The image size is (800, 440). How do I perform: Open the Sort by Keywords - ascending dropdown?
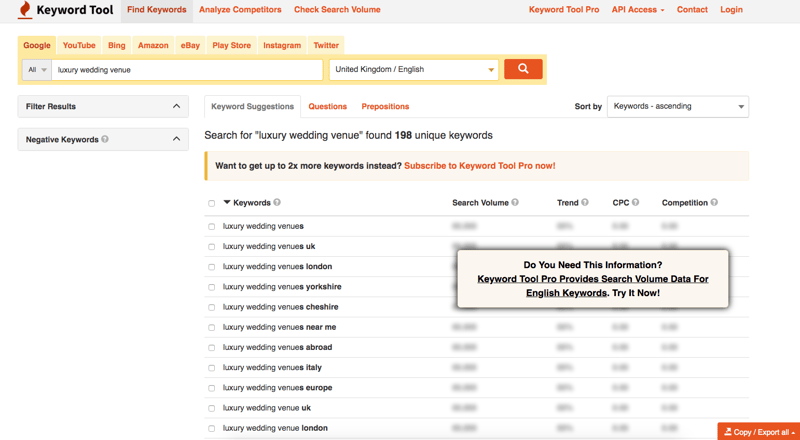[678, 107]
